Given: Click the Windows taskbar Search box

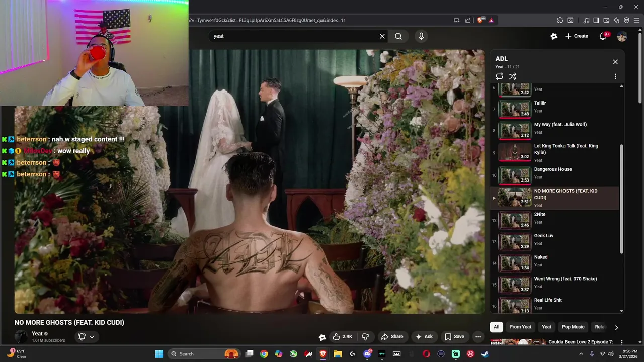Looking at the screenshot, I should click(204, 354).
